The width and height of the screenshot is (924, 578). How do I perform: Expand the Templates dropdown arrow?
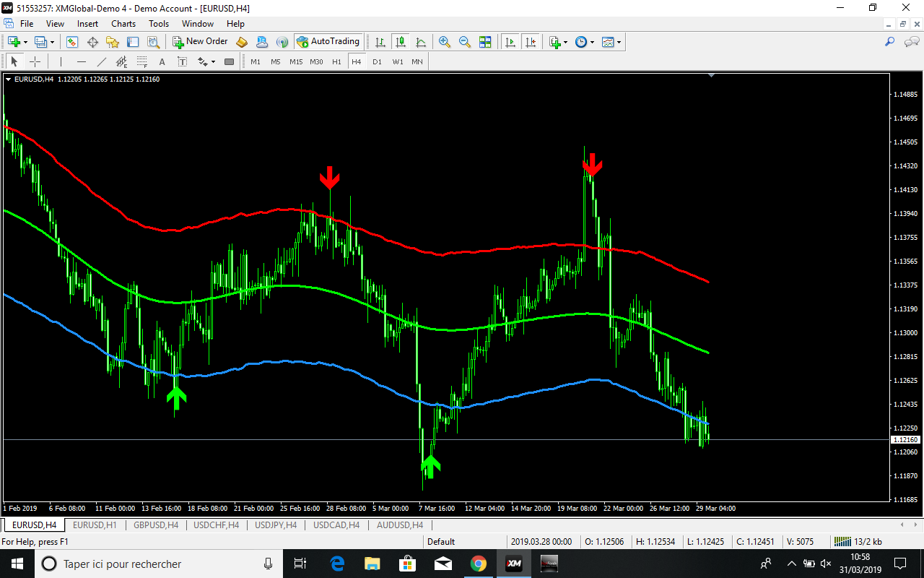tap(619, 42)
